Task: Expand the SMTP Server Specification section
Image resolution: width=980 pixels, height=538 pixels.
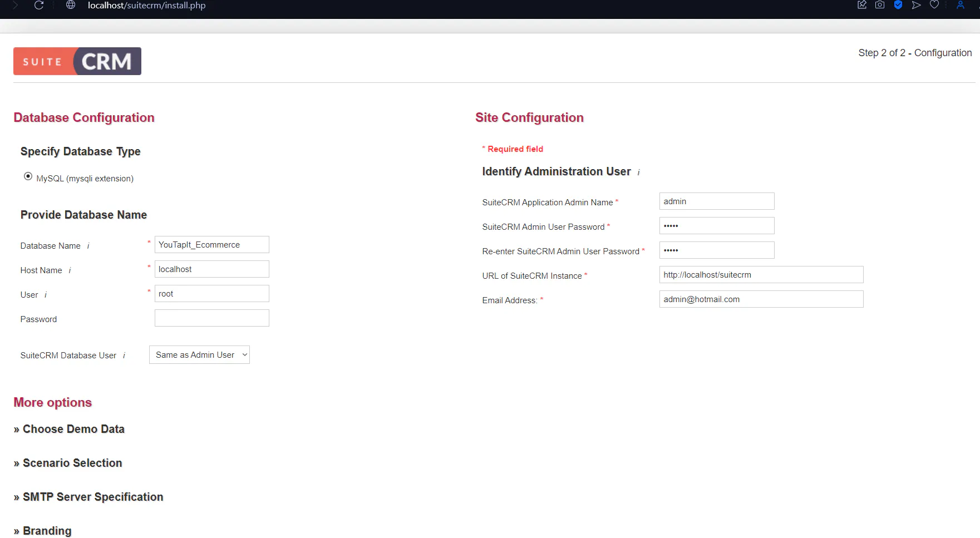Action: 88,497
